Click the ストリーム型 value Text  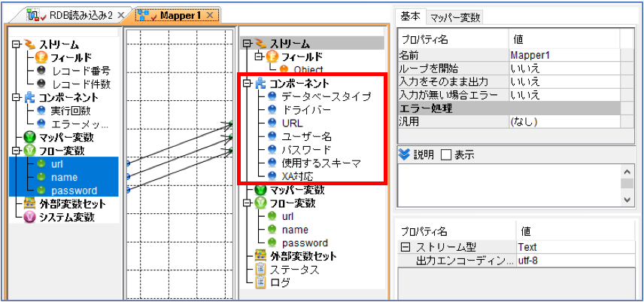[x=576, y=247]
